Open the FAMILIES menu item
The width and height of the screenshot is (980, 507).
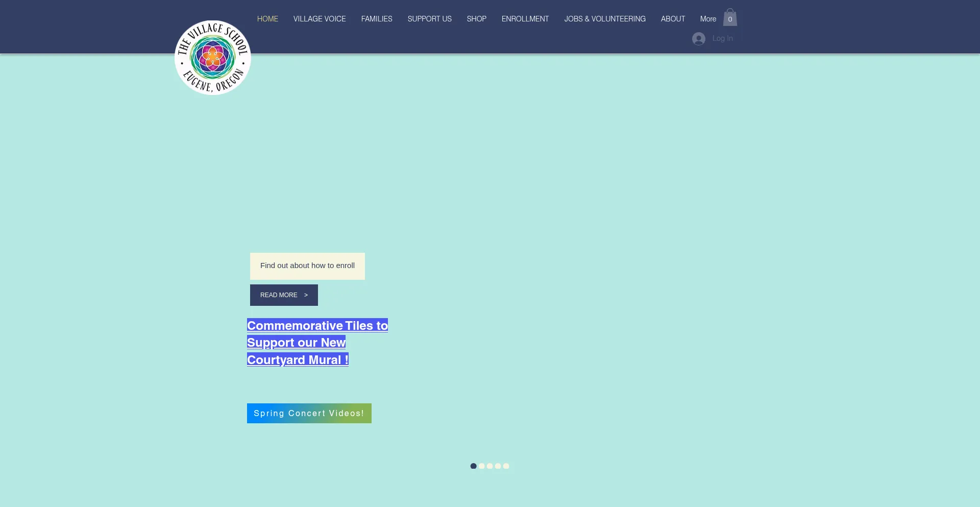(x=377, y=19)
